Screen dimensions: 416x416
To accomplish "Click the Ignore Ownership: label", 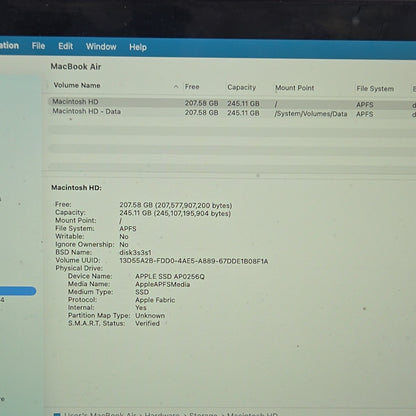I will tap(85, 244).
